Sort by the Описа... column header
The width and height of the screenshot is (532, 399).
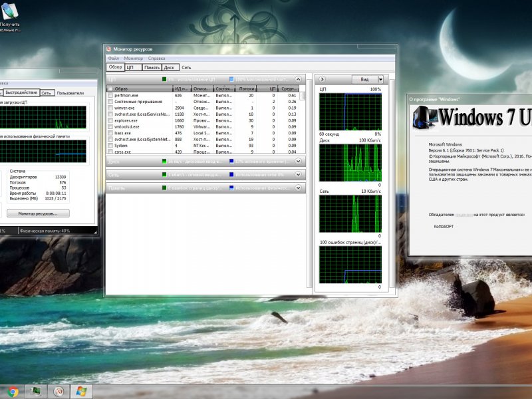pyautogui.click(x=203, y=88)
